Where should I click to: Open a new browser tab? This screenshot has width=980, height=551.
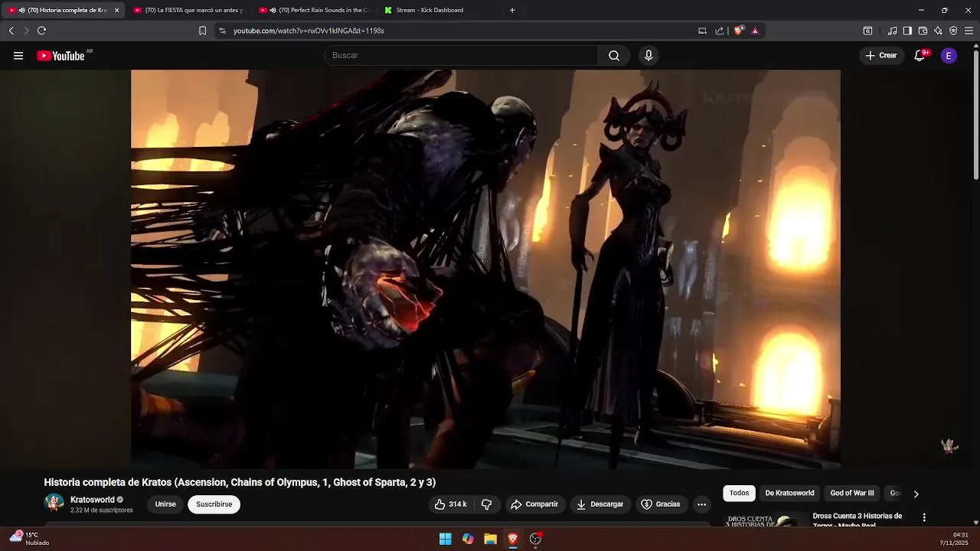[512, 10]
